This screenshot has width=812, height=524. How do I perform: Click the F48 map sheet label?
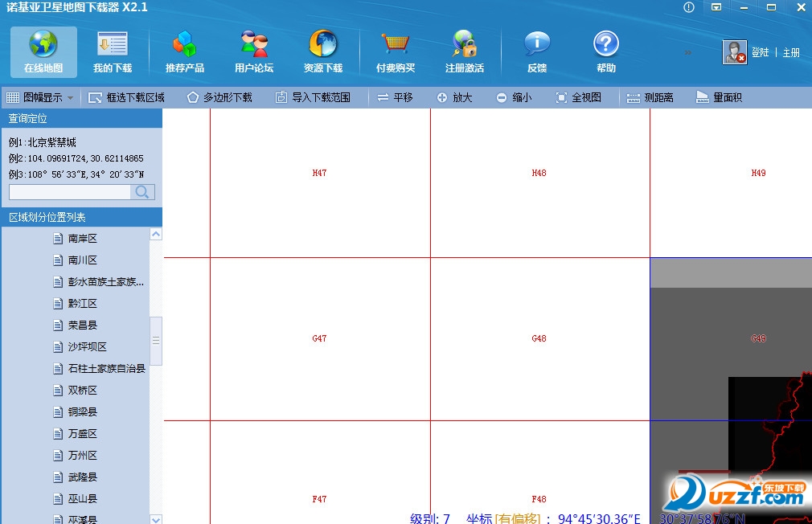(x=539, y=499)
